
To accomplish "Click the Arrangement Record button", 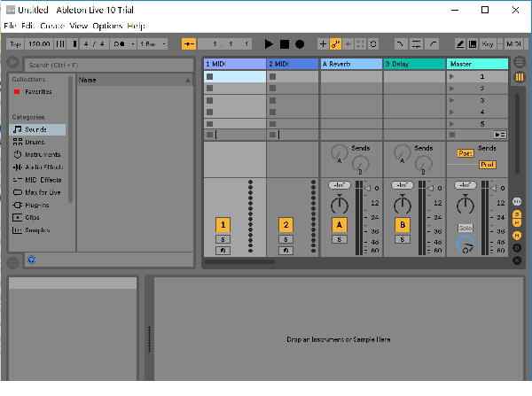I will point(300,43).
